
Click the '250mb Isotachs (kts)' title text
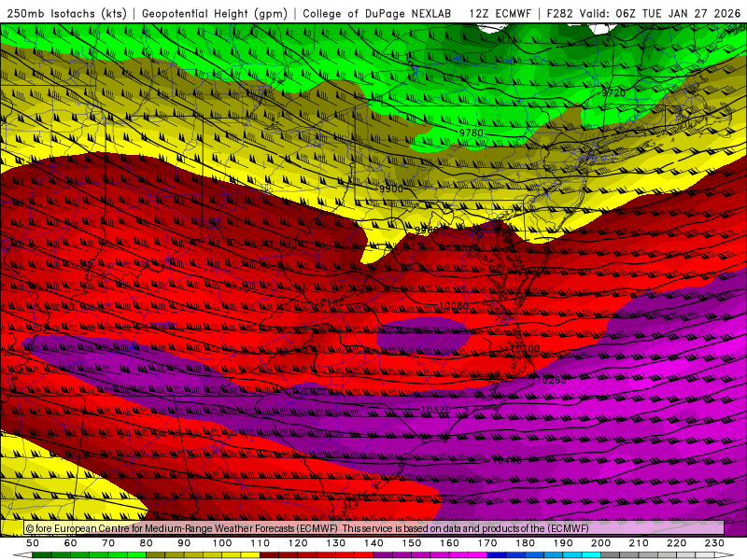point(66,14)
